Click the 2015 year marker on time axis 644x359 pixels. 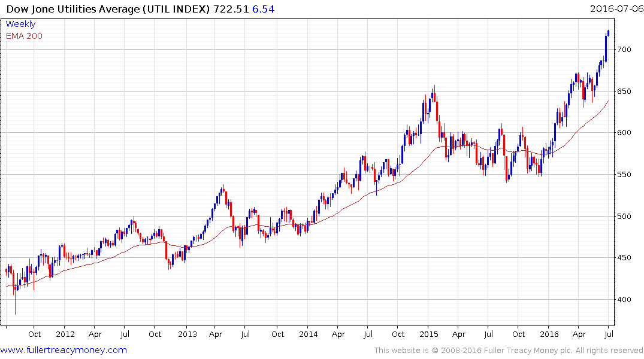429,334
